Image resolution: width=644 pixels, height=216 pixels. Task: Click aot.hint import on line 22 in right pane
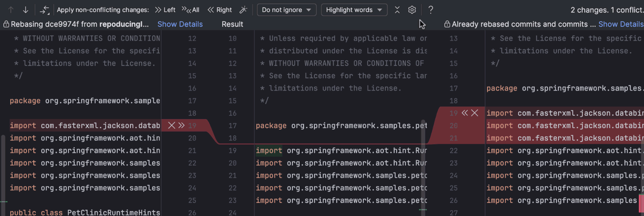click(x=565, y=150)
